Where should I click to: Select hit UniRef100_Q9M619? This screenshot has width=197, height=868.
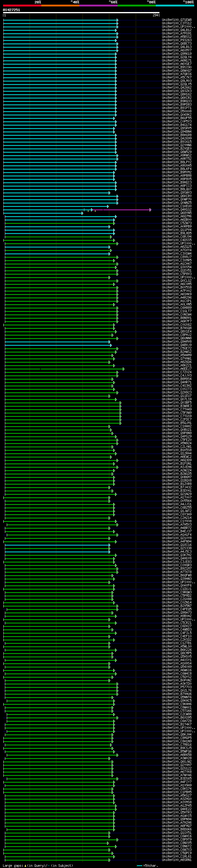177,54
